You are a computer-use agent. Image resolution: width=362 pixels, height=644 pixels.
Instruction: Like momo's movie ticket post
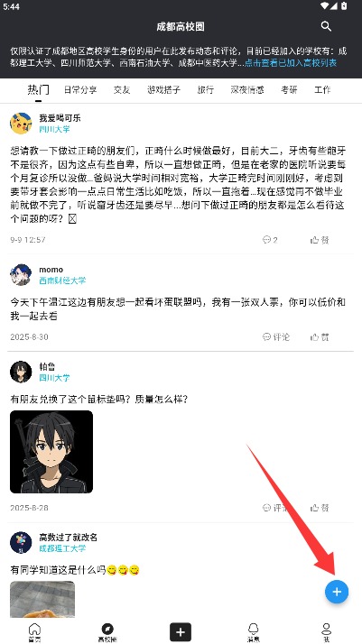pyautogui.click(x=320, y=337)
